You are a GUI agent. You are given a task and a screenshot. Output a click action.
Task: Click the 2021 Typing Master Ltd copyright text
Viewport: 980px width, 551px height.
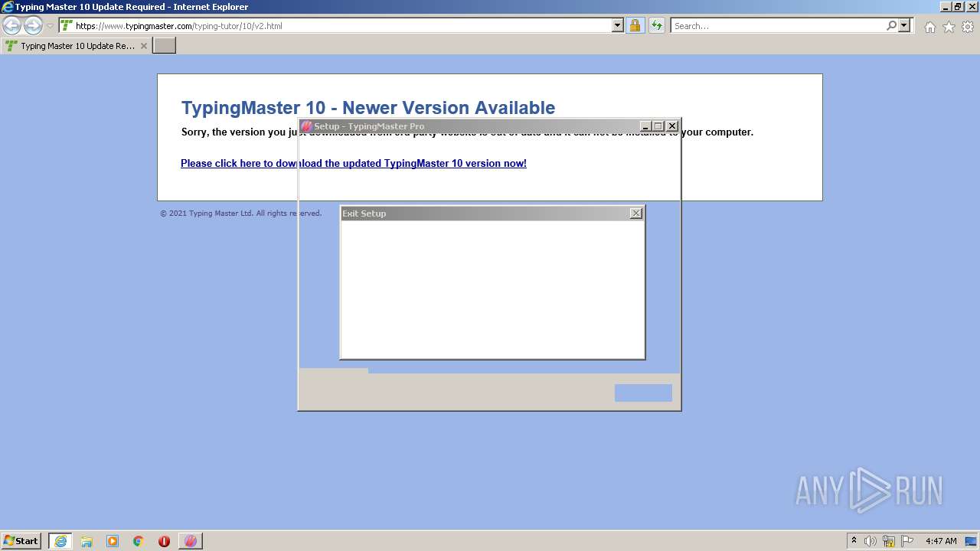(x=240, y=214)
